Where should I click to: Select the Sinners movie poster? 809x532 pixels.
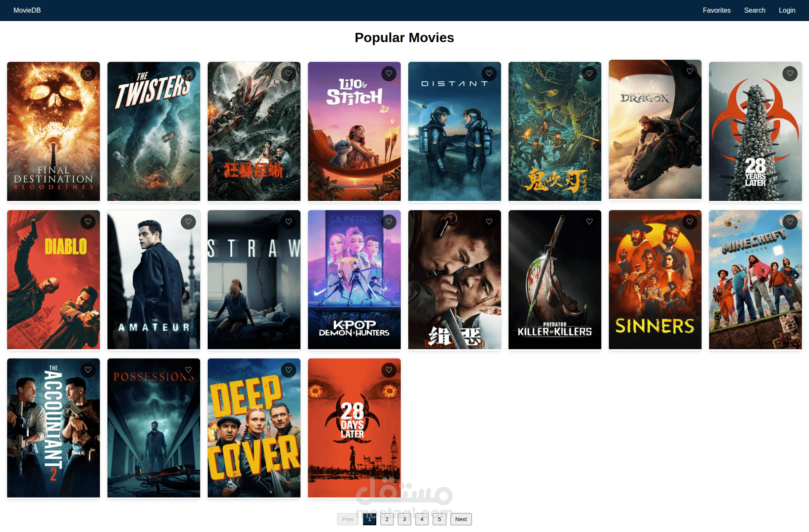655,280
